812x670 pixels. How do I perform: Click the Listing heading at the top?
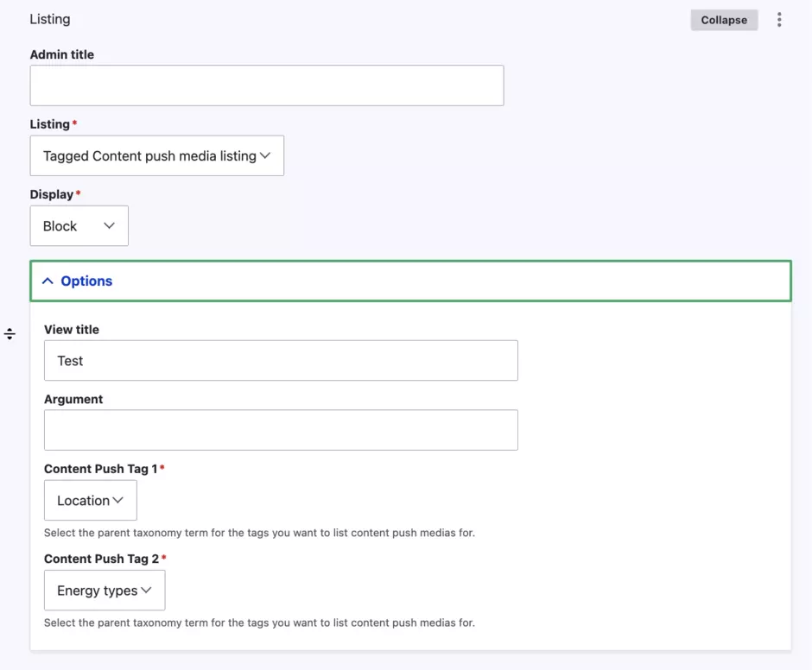(50, 19)
